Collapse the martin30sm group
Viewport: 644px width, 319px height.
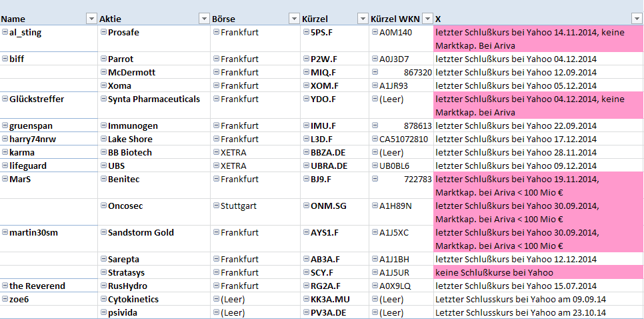(5, 232)
